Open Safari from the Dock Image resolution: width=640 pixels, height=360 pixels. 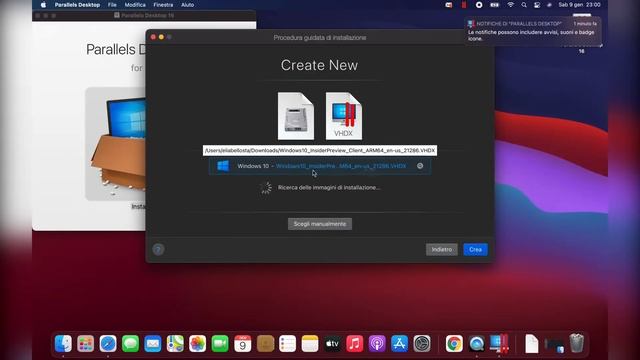click(108, 344)
